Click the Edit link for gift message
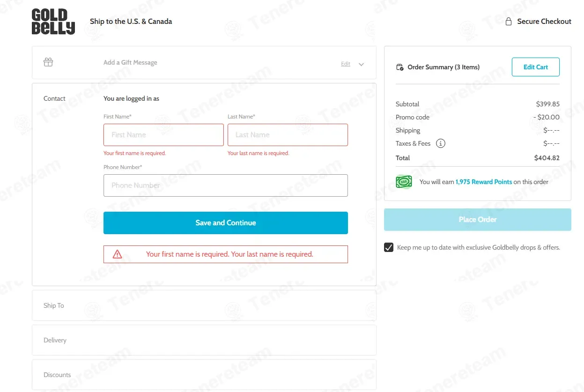Image resolution: width=584 pixels, height=392 pixels. click(x=346, y=64)
